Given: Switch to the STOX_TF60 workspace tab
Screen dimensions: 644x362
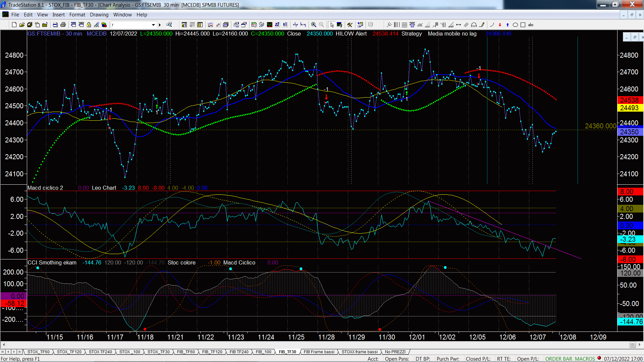Looking at the screenshot, I should (38, 352).
